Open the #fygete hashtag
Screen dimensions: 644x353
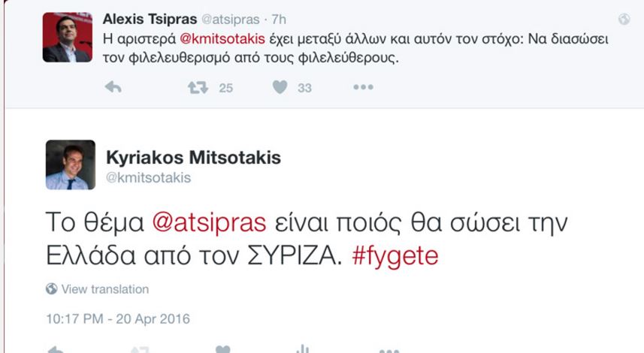pos(392,256)
